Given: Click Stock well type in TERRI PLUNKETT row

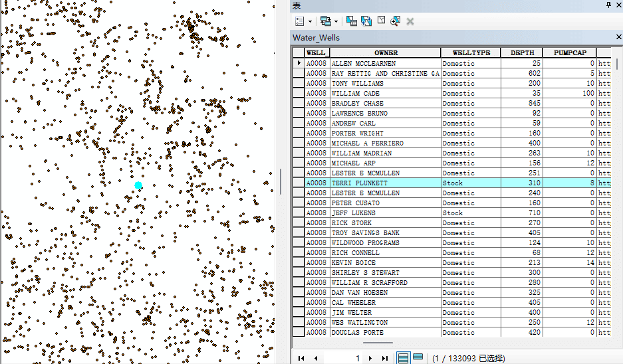Looking at the screenshot, I should pyautogui.click(x=471, y=183).
